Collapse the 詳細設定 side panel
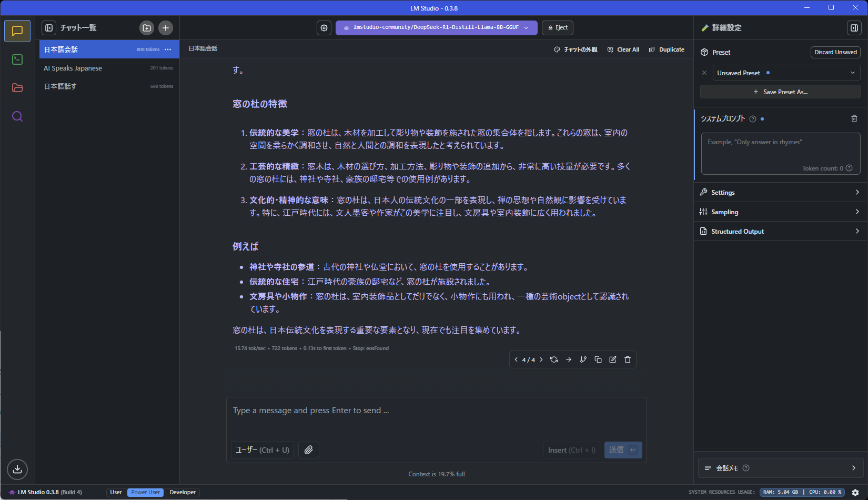The width and height of the screenshot is (868, 500). pyautogui.click(x=854, y=28)
